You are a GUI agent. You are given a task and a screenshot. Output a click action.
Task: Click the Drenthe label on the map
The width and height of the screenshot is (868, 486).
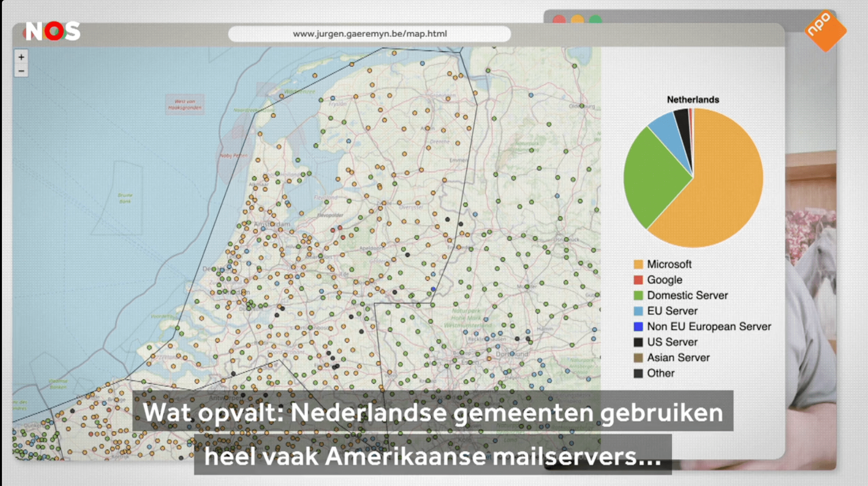tap(440, 142)
